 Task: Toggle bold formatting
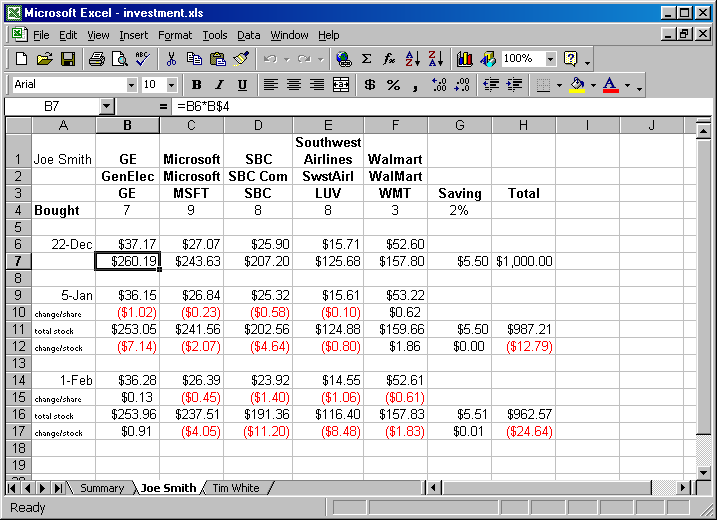pos(197,85)
